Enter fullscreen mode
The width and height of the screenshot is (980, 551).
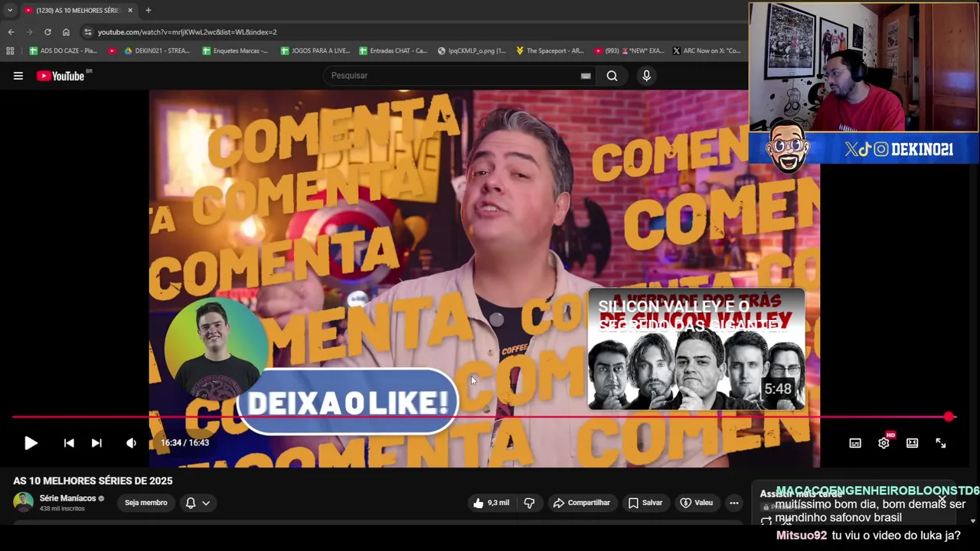940,443
